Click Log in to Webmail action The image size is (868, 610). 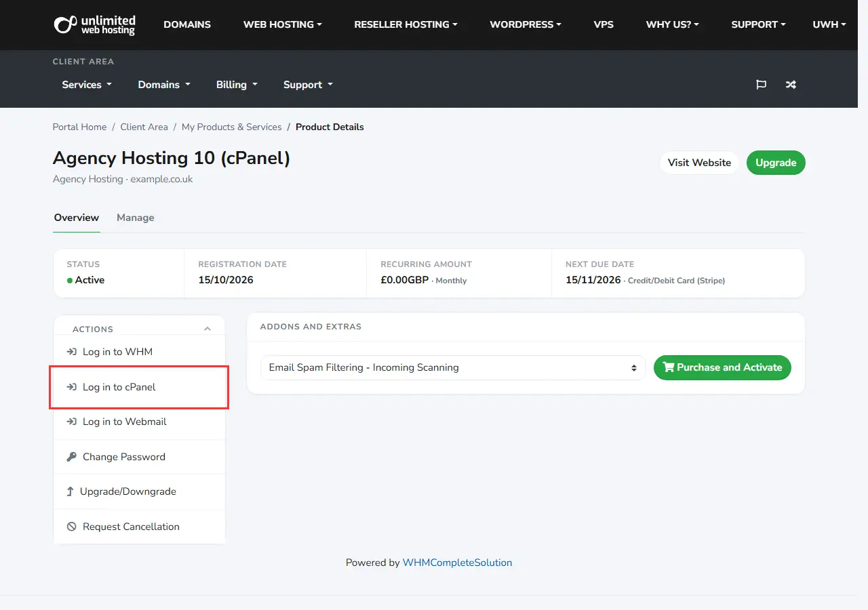pyautogui.click(x=139, y=422)
